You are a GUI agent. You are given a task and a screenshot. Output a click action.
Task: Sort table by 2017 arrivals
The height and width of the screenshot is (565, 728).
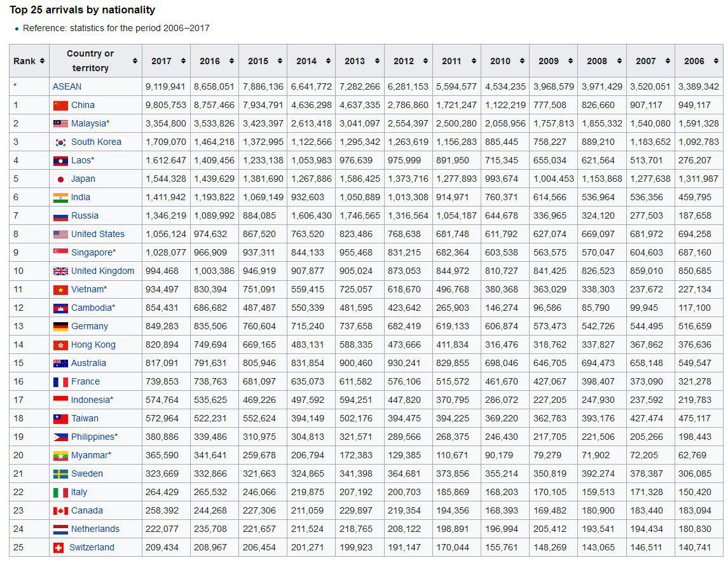click(x=183, y=62)
